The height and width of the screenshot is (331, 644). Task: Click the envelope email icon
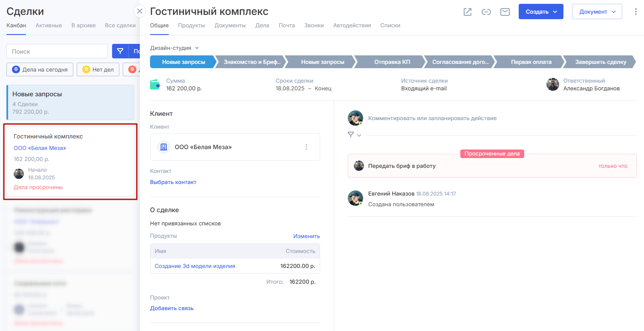tap(505, 12)
